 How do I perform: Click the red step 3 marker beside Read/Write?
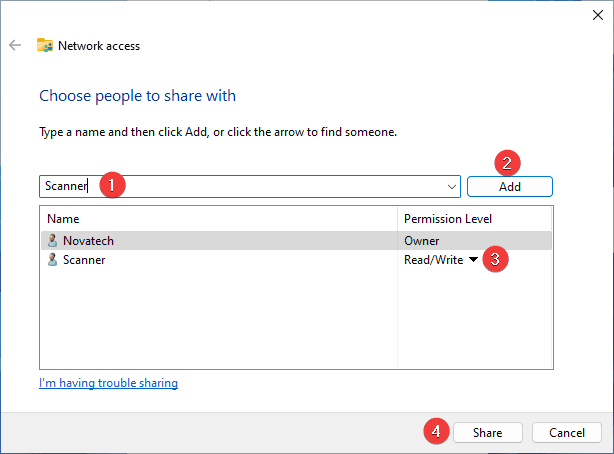click(496, 260)
